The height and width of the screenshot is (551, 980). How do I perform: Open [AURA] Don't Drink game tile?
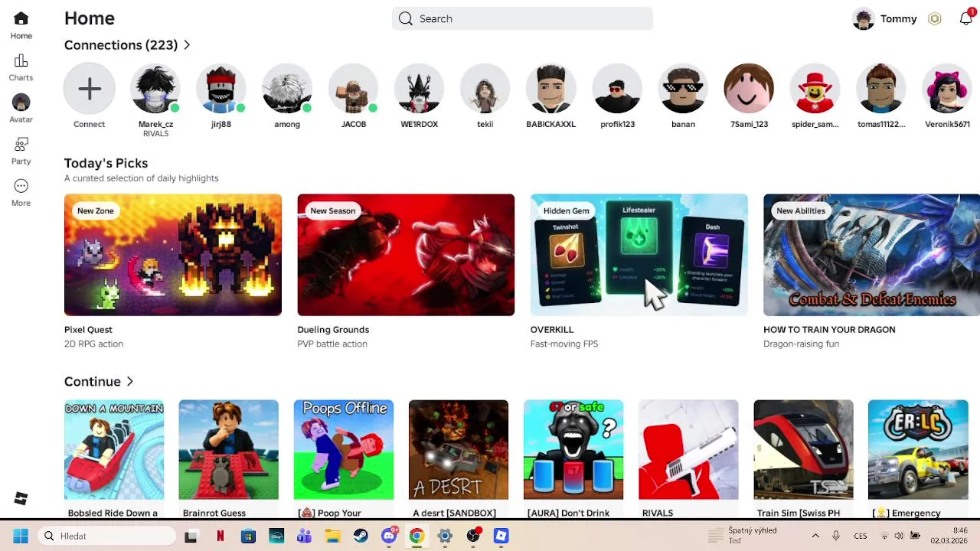tap(573, 449)
